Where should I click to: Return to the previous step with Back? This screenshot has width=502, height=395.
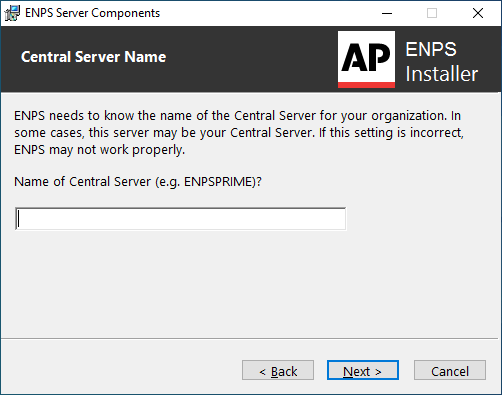pyautogui.click(x=278, y=370)
